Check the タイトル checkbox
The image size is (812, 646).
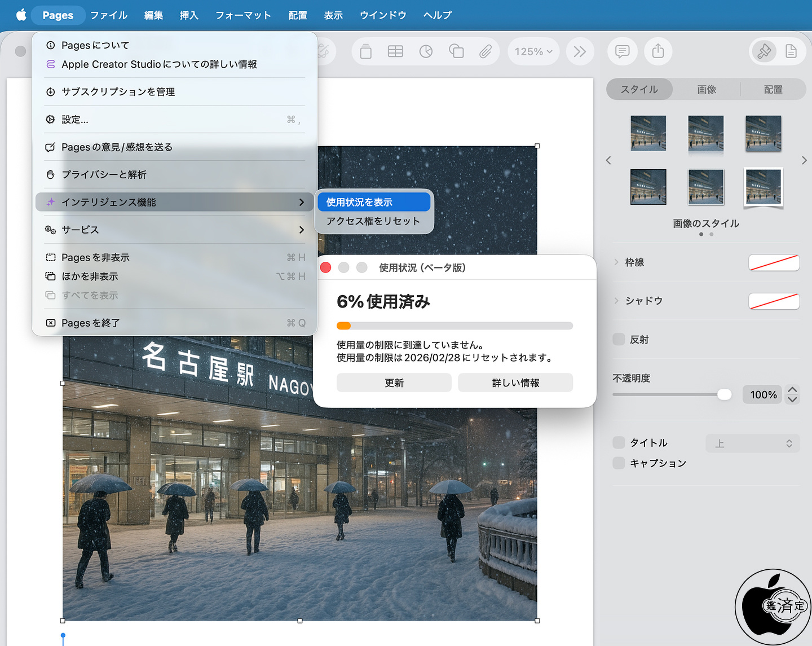click(619, 442)
